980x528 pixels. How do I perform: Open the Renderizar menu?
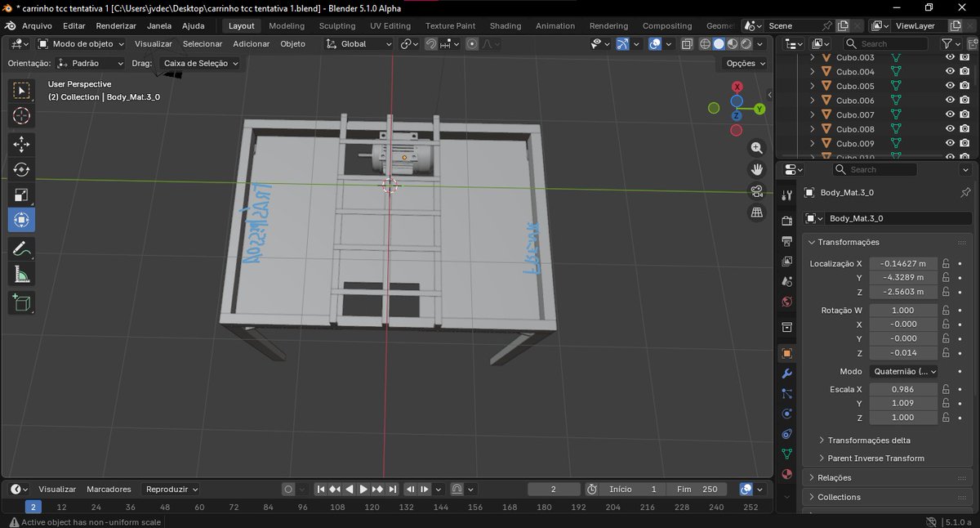(116, 26)
